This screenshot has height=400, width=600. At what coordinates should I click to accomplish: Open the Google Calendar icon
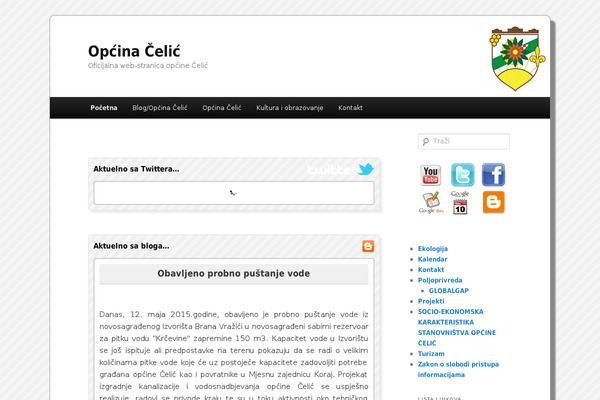click(460, 202)
